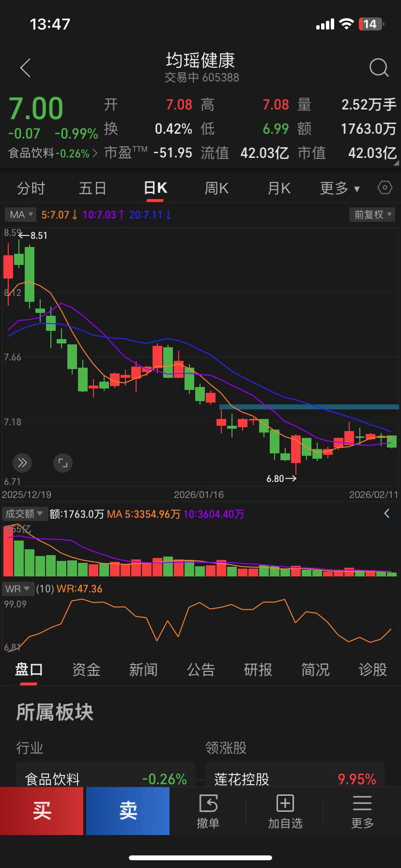Tap the WR:47.36 reading

coord(79,589)
